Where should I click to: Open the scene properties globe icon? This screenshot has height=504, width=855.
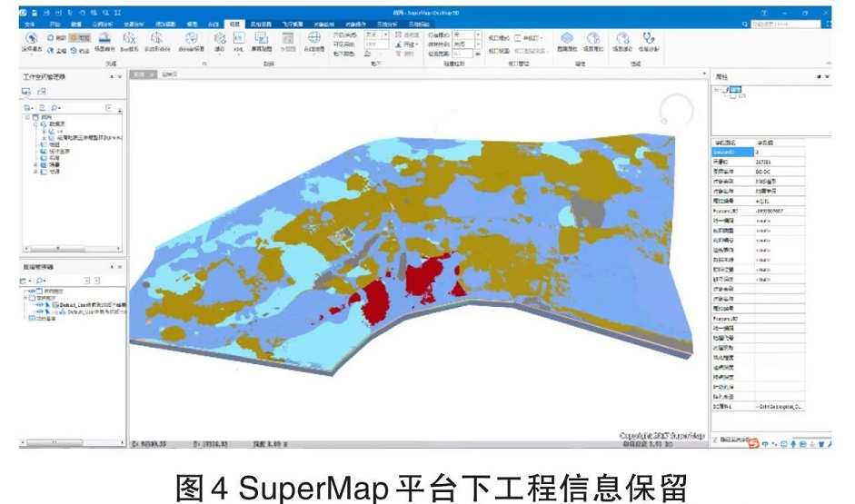[x=593, y=38]
